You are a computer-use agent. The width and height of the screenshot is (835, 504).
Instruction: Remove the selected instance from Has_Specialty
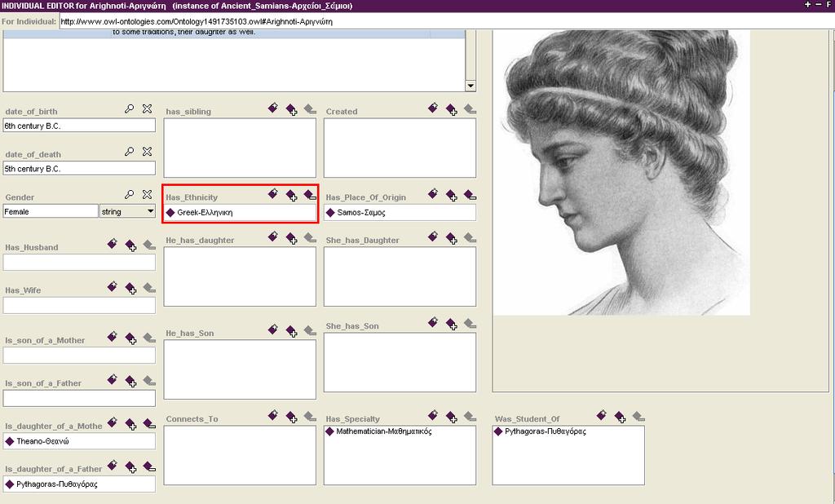click(470, 416)
